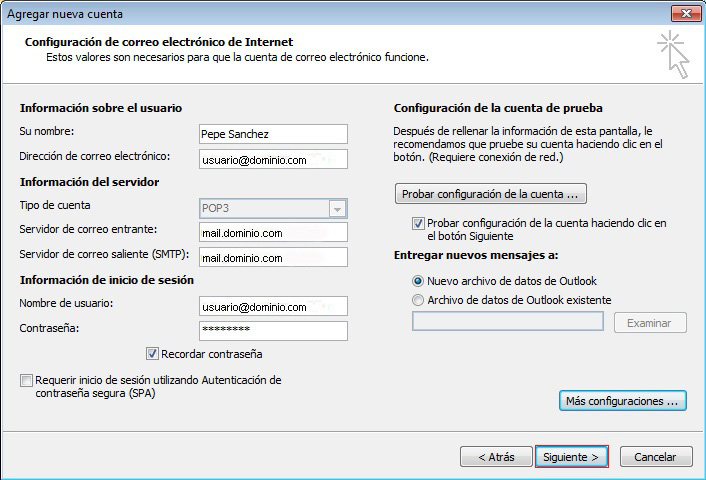Click the Siguiente button
This screenshot has width=706, height=480.
tap(571, 457)
